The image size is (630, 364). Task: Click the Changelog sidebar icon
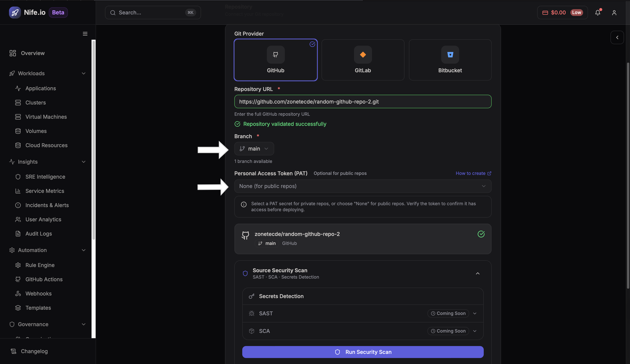pos(13,351)
